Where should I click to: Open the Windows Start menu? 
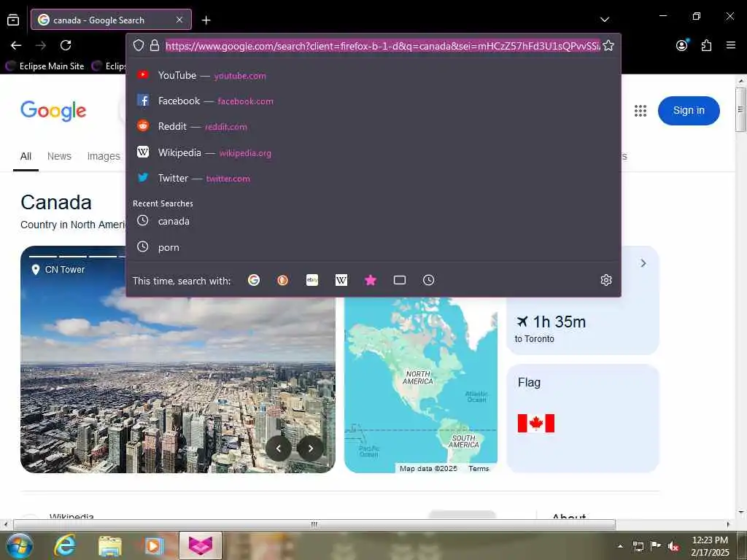(x=20, y=545)
